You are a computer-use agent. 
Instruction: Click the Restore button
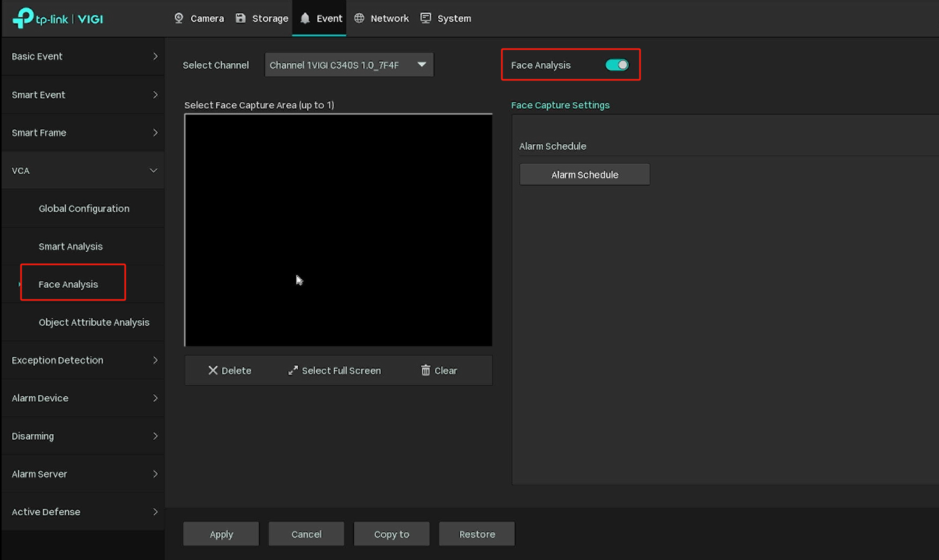477,534
